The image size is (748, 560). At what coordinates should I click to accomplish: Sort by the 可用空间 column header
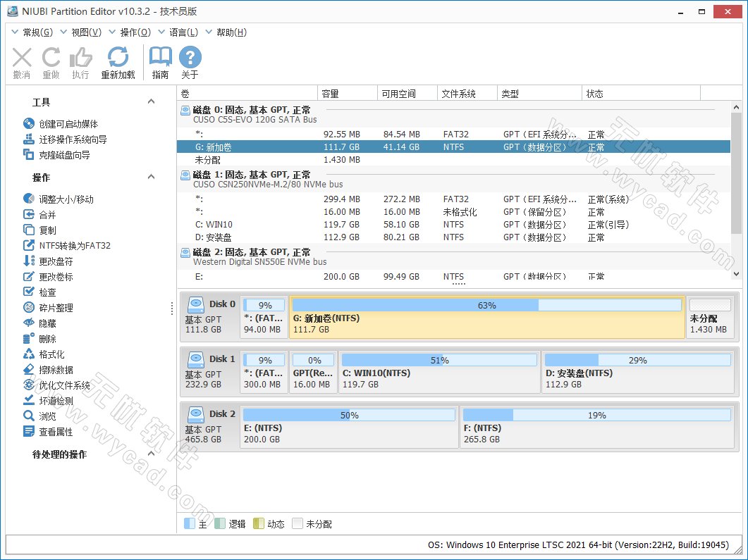click(407, 94)
